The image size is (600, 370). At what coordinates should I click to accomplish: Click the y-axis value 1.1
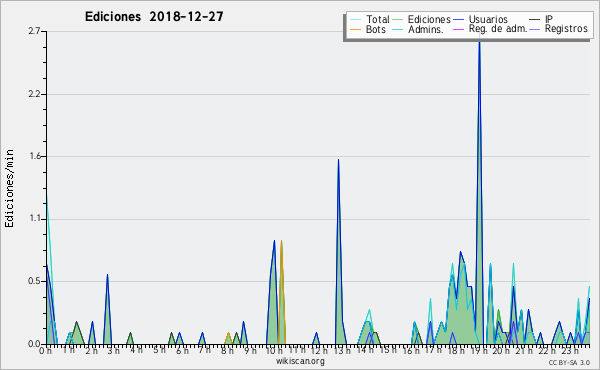[34, 219]
